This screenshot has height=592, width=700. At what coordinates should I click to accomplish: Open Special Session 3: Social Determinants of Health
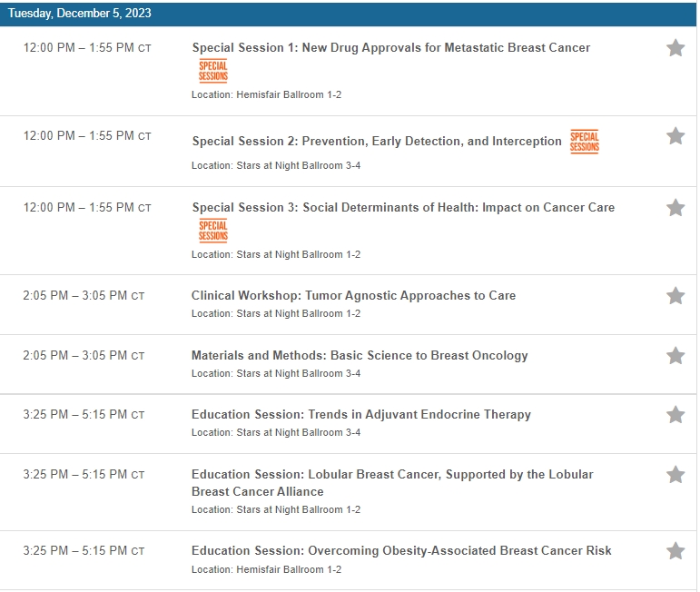point(403,207)
